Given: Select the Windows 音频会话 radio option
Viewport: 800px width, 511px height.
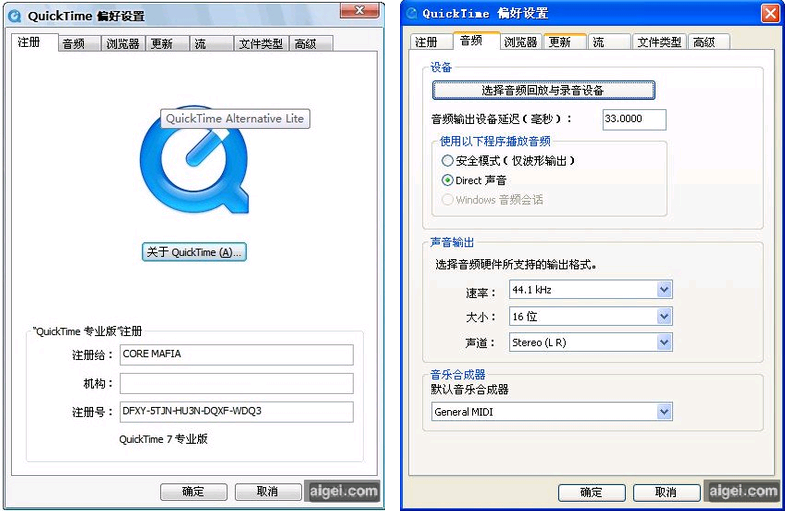Looking at the screenshot, I should [x=447, y=199].
